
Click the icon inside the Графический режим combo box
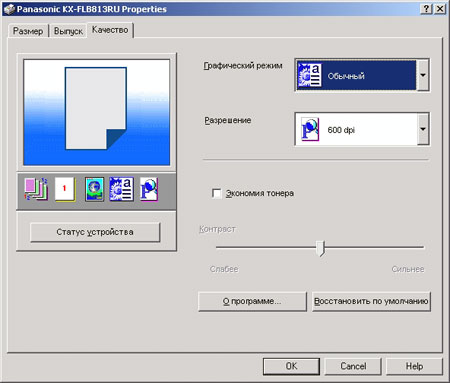click(x=310, y=75)
